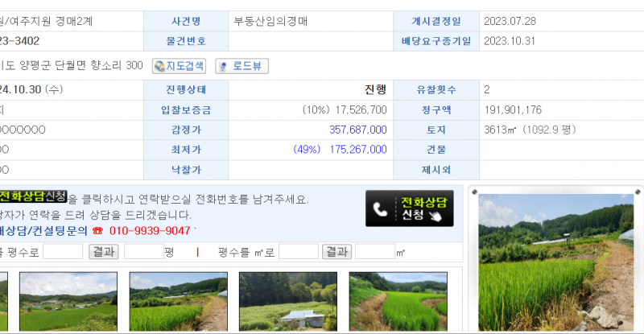Click the large rice field preview photo
The height and width of the screenshot is (334, 644).
tap(556, 262)
